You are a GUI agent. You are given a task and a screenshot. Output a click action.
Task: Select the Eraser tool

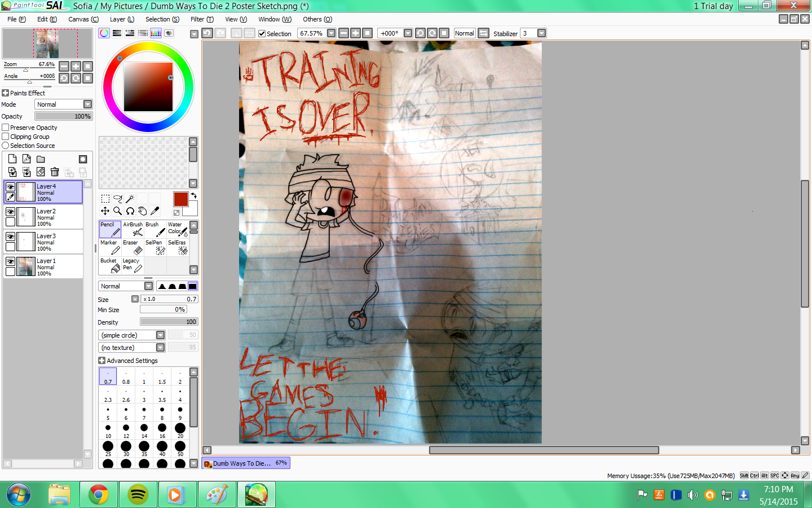(133, 247)
